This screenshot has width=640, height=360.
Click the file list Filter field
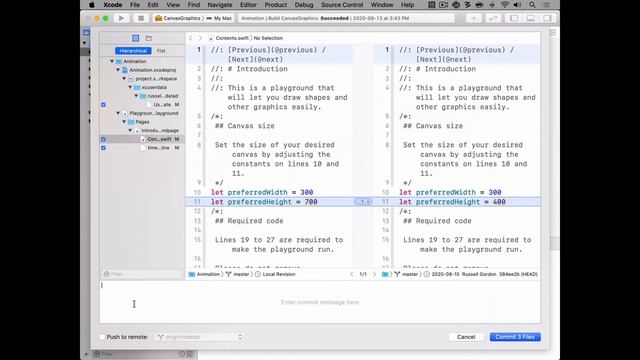pyautogui.click(x=142, y=274)
